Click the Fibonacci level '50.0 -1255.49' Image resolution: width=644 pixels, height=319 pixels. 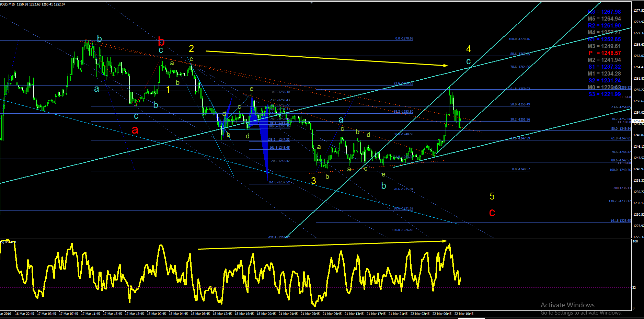point(520,104)
